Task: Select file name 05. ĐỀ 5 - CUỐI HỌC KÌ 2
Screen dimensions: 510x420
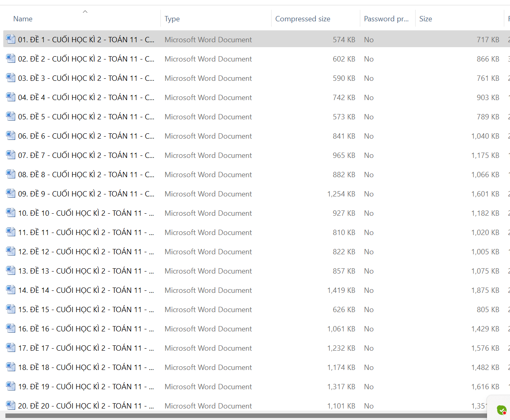Action: [86, 117]
